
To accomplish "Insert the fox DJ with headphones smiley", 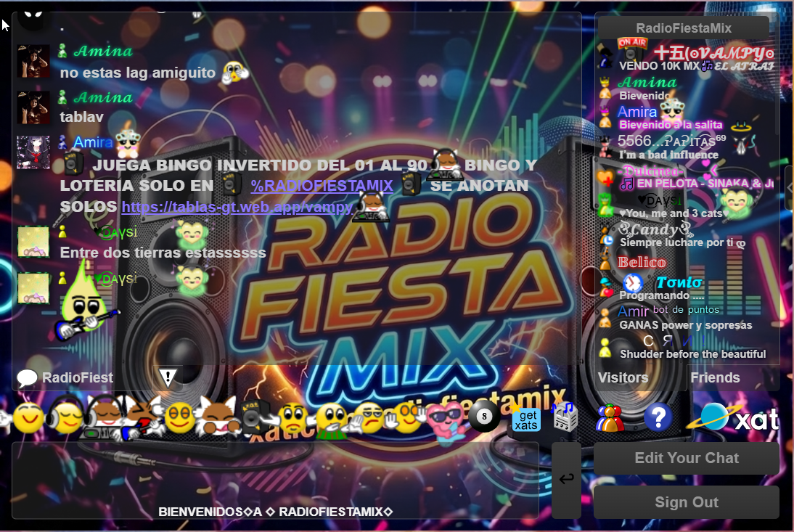I will (x=105, y=417).
